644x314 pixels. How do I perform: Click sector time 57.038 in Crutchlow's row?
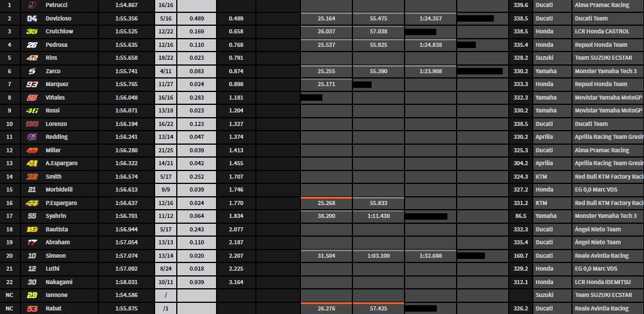point(378,31)
